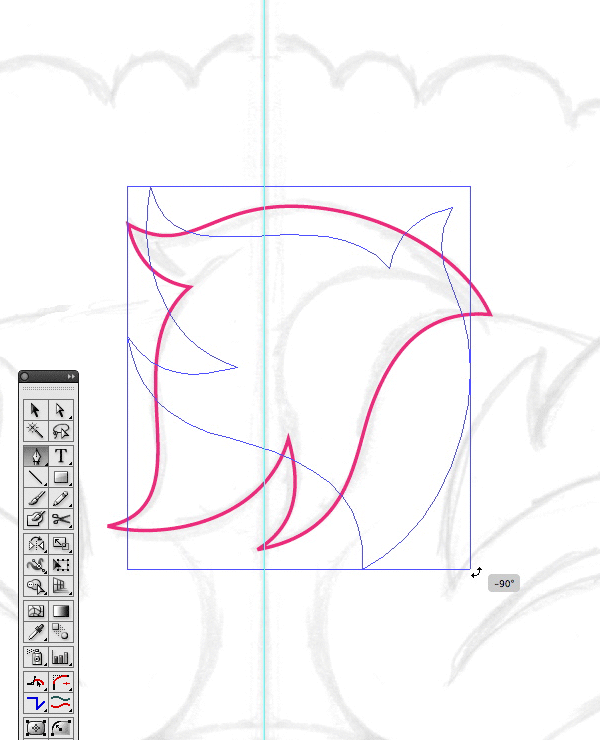600x740 pixels.
Task: Select the Direct Selection white arrow tool
Action: (x=61, y=410)
